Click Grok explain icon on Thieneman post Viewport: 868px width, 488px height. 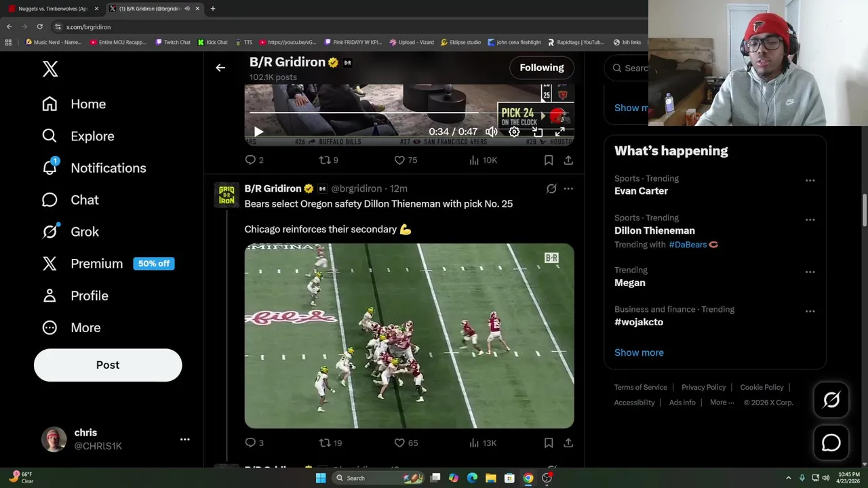point(551,188)
